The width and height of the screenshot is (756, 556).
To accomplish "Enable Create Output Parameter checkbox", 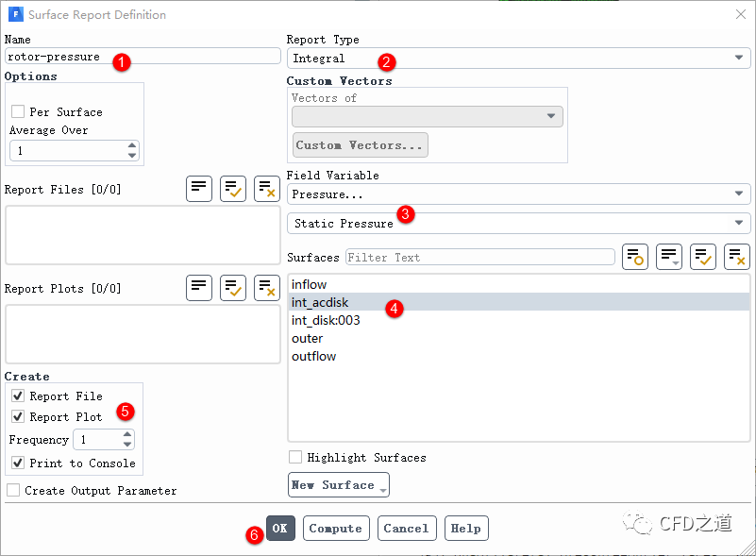I will coord(13,490).
